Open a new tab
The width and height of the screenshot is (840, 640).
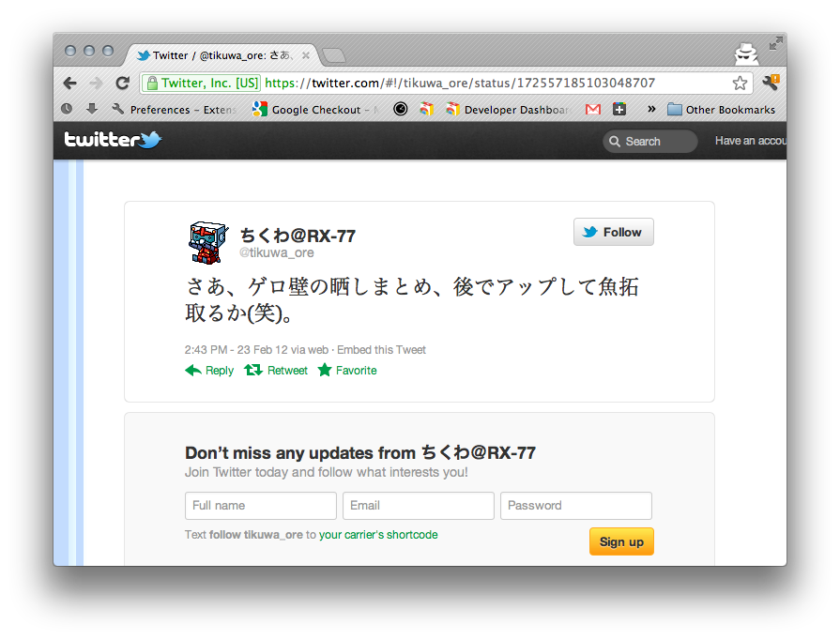click(334, 55)
